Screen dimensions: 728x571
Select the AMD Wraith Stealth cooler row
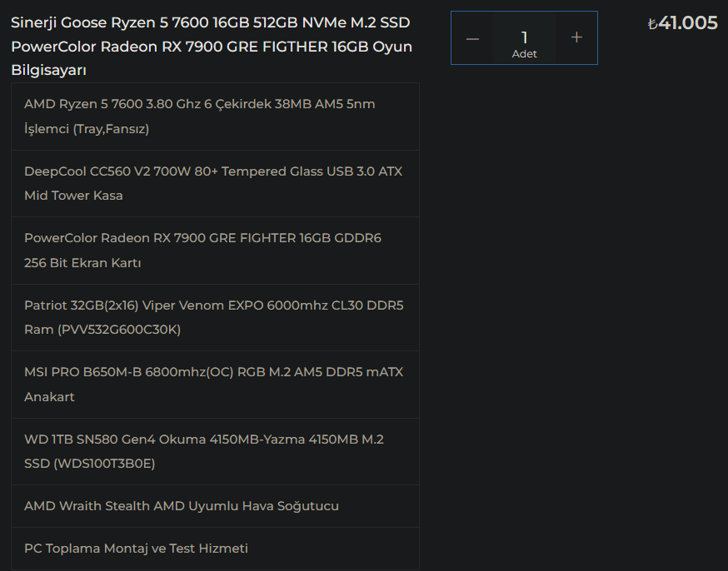(216, 506)
